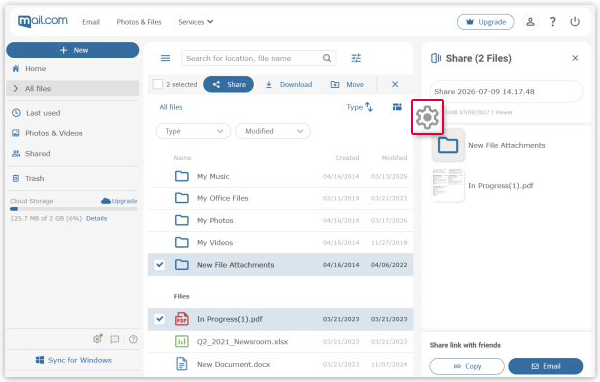
Task: Click the filter sliders icon beside search
Action: pyautogui.click(x=356, y=58)
